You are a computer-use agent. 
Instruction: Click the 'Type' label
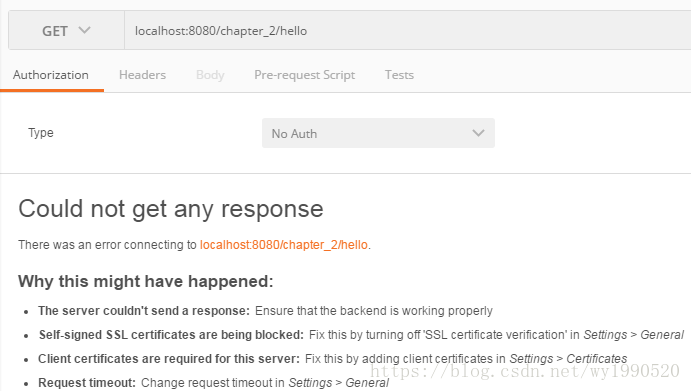pos(41,133)
